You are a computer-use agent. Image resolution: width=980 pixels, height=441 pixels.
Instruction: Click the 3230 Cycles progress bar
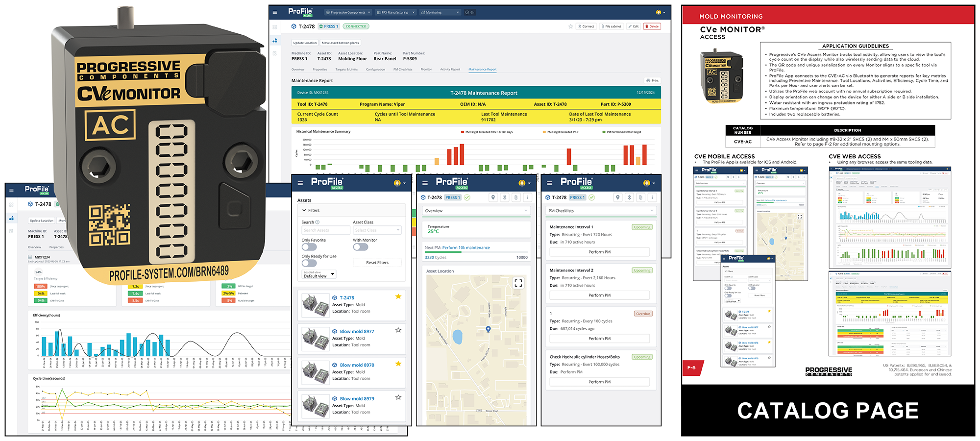click(x=476, y=252)
